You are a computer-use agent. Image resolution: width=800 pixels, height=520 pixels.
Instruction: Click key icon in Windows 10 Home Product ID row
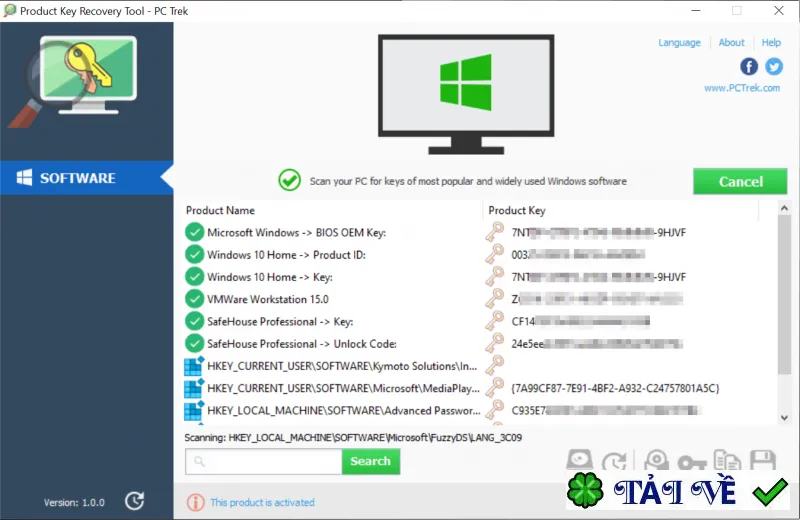(494, 254)
